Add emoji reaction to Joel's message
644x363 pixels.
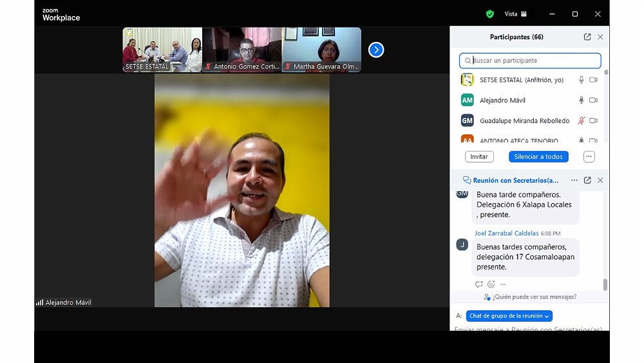(491, 284)
